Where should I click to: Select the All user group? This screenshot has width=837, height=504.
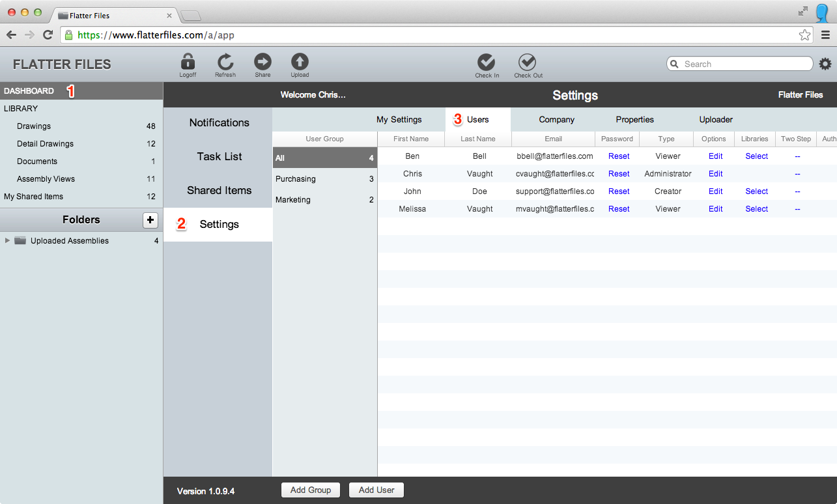point(324,158)
